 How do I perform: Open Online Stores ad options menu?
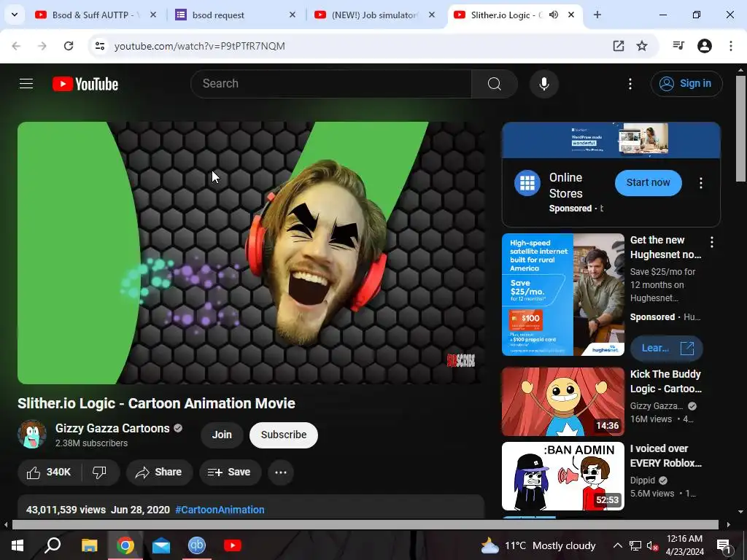click(x=700, y=183)
